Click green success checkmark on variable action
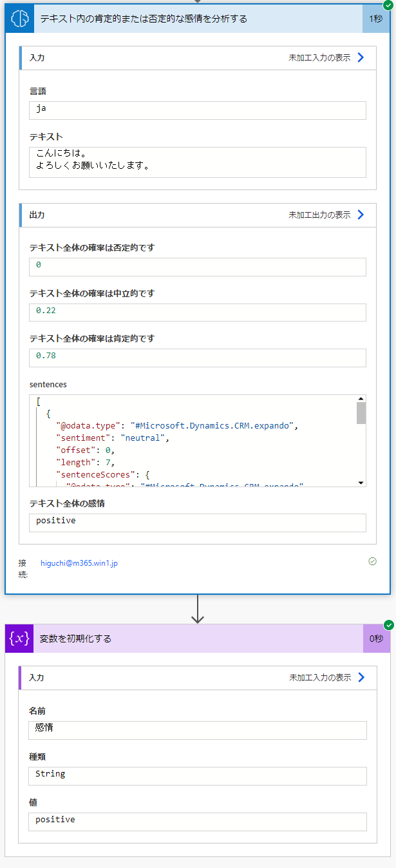The height and width of the screenshot is (868, 396). click(388, 625)
